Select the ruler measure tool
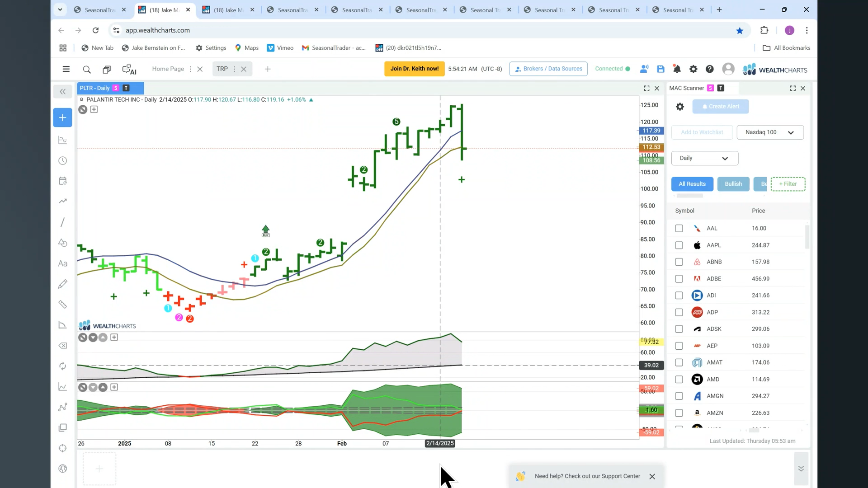Viewport: 868px width, 488px height. tap(63, 305)
